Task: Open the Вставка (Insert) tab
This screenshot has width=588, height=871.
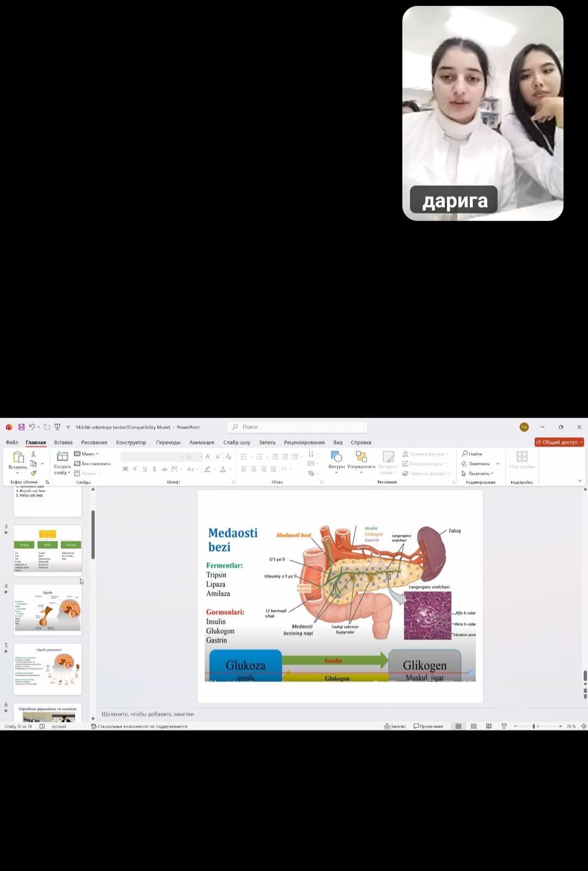Action: click(x=63, y=443)
